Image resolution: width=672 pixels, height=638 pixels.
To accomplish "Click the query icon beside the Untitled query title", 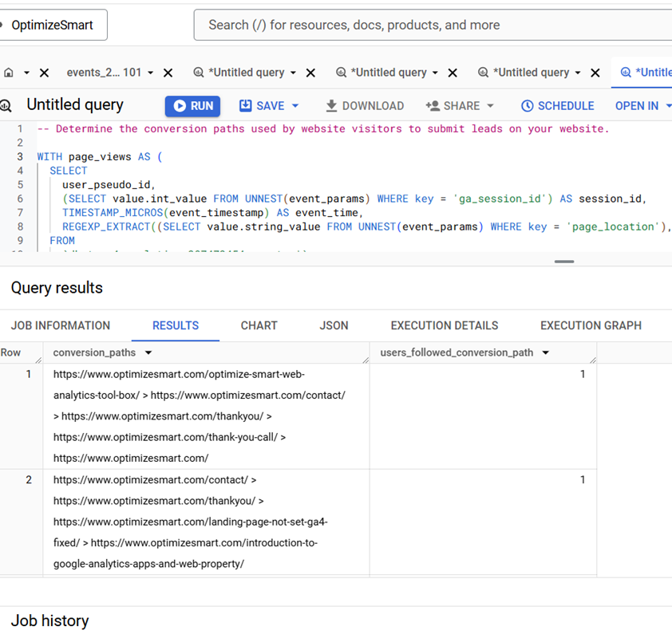I will click(x=6, y=105).
